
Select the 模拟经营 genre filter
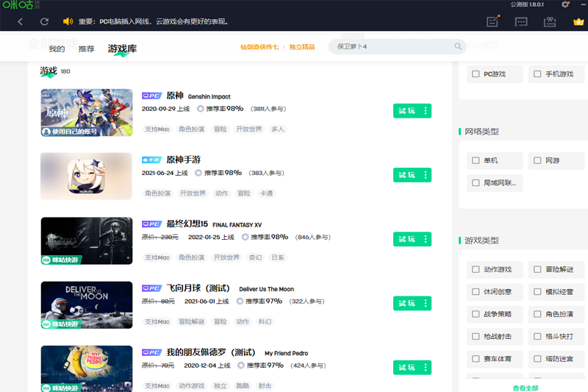pos(537,291)
